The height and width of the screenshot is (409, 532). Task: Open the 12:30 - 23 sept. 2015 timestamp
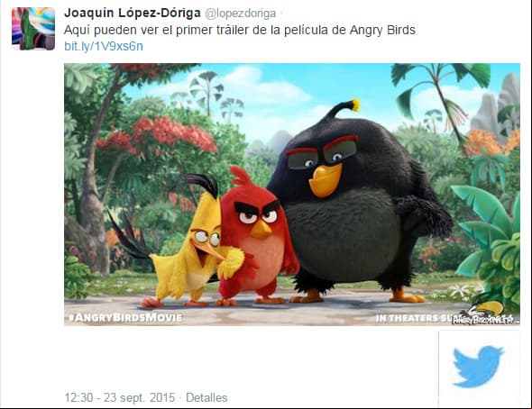(120, 397)
